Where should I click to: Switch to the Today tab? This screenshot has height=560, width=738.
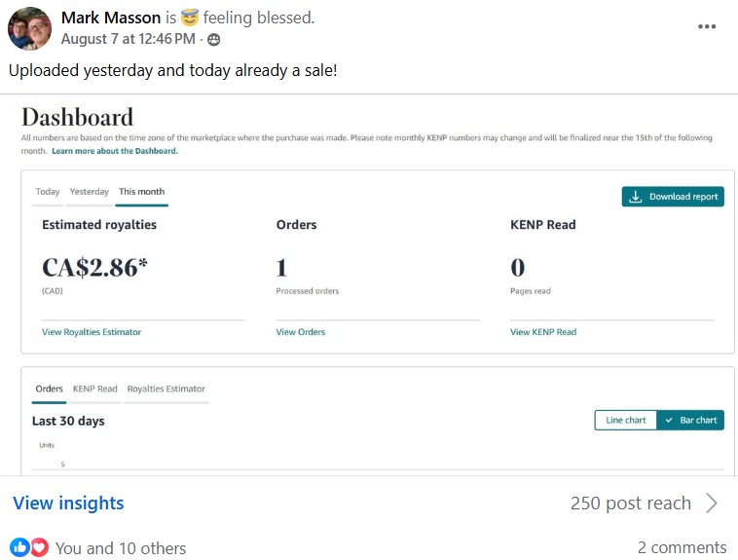pos(48,192)
